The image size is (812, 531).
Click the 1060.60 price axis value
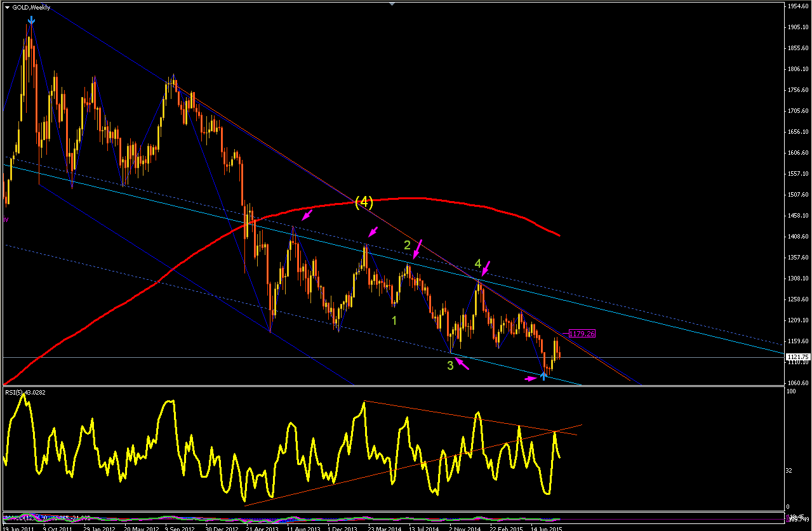[x=797, y=383]
